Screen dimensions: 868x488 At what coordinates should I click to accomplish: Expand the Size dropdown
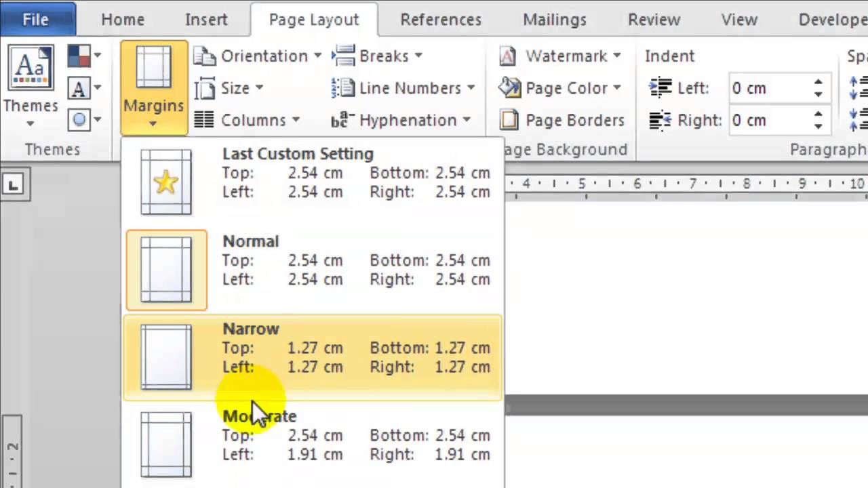[x=259, y=89]
